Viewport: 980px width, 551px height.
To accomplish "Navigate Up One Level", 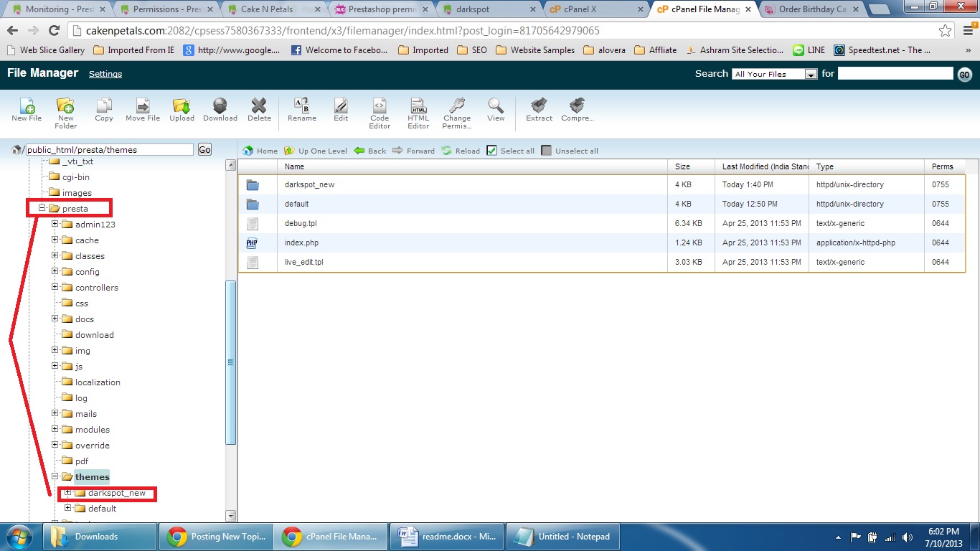I will (x=316, y=151).
